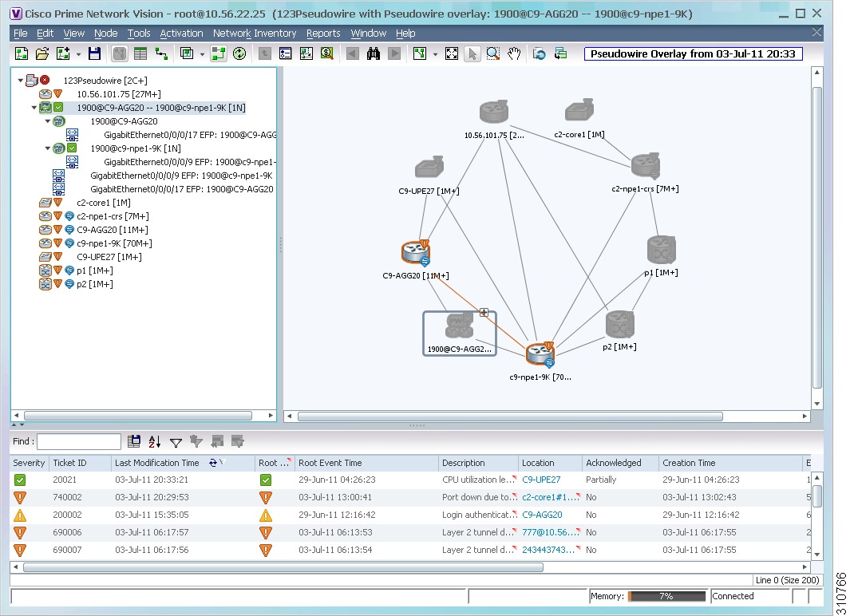
Task: Open the File menu
Action: point(20,34)
